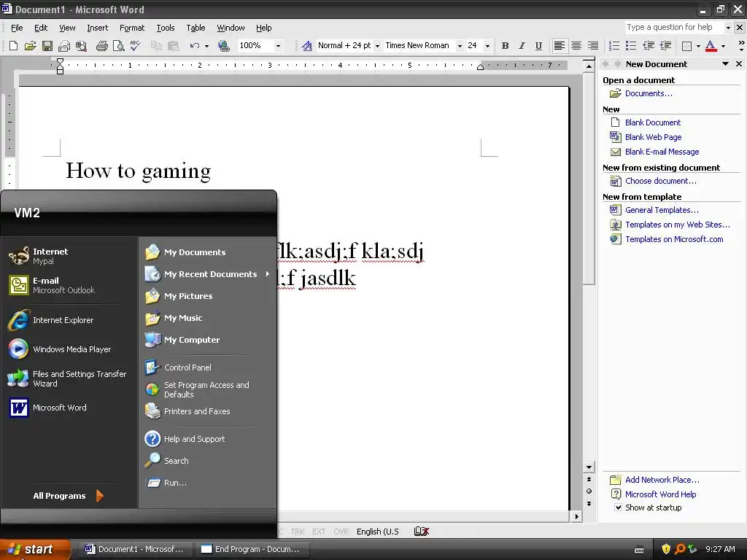
Task: Click the right indent marker on ruler
Action: tap(480, 67)
